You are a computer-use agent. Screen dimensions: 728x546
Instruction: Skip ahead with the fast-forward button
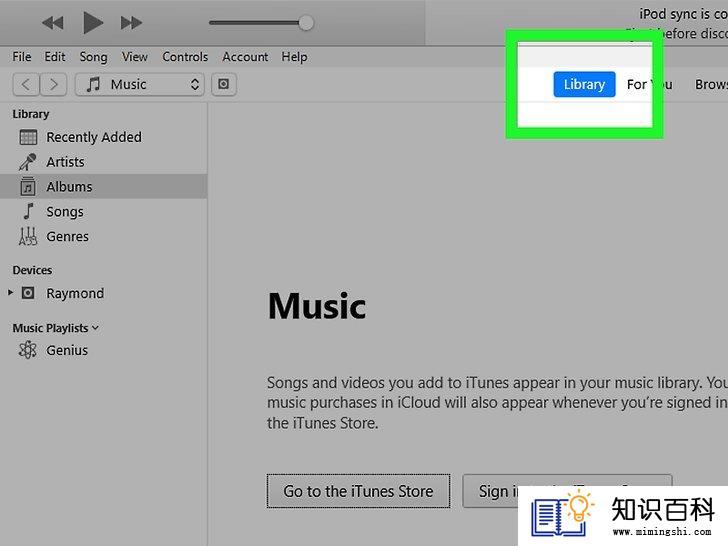point(131,23)
